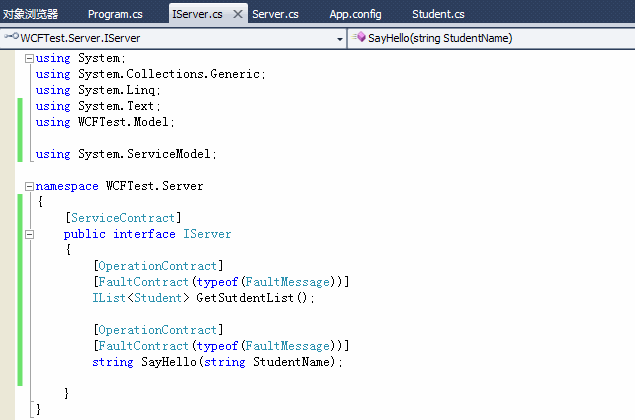Screen dimensions: 635x420
Task: Click the Student type inside IList
Action: pyautogui.click(x=158, y=298)
